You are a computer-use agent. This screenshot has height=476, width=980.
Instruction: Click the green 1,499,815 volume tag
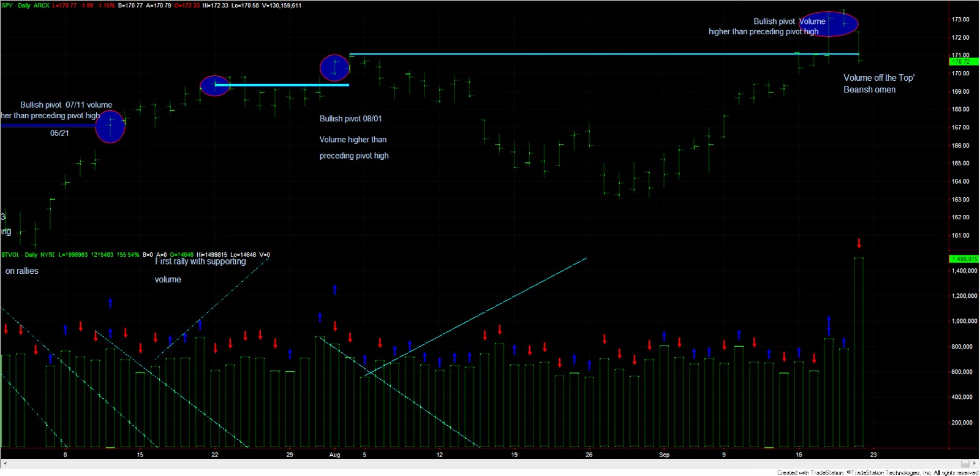coord(964,259)
